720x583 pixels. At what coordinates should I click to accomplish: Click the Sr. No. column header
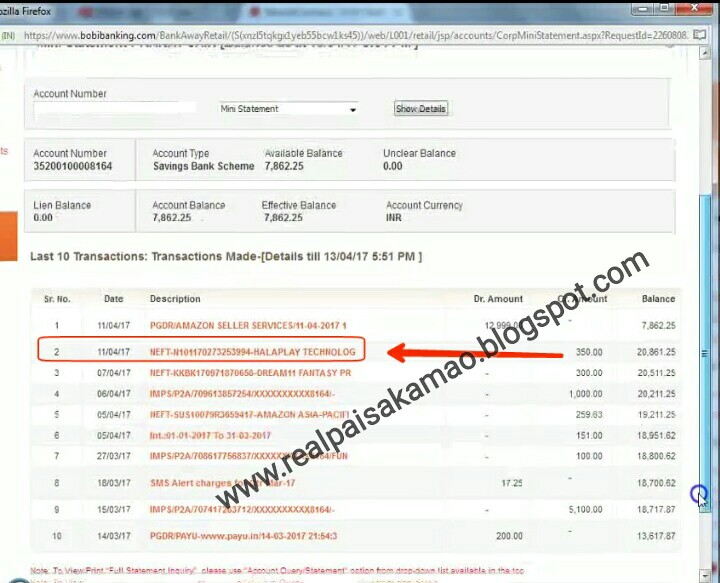pos(57,299)
